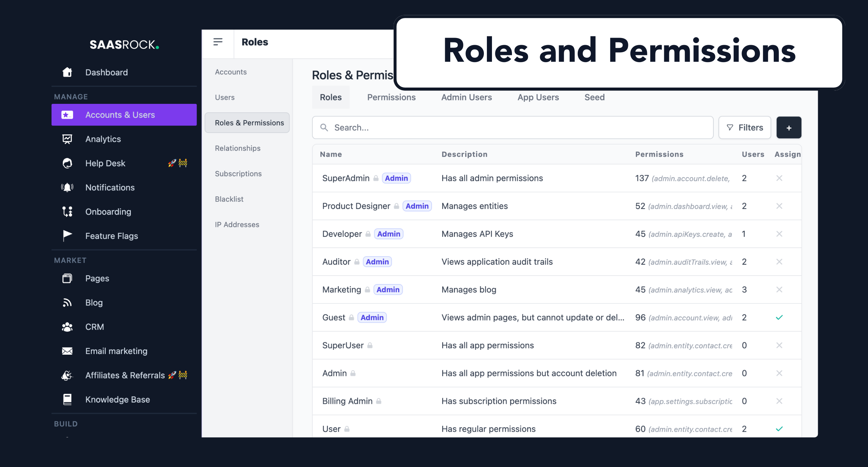
Task: Click the Notifications bell icon
Action: (x=67, y=187)
